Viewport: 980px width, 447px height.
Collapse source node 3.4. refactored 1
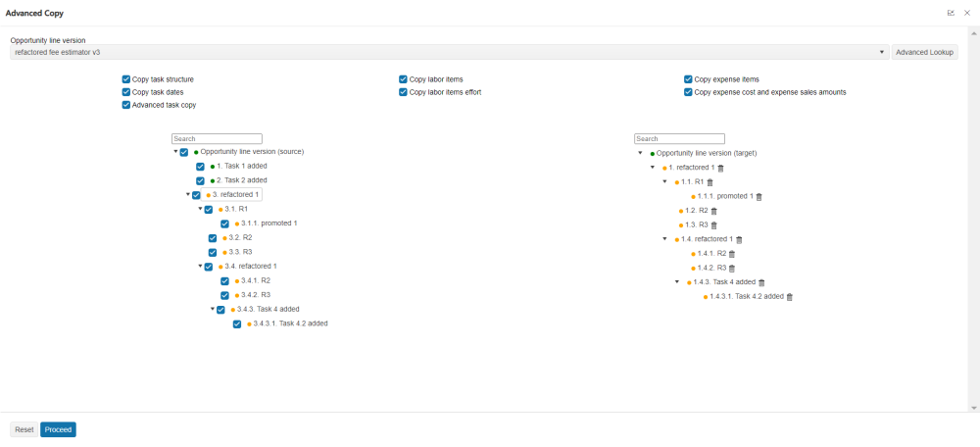[x=200, y=266]
